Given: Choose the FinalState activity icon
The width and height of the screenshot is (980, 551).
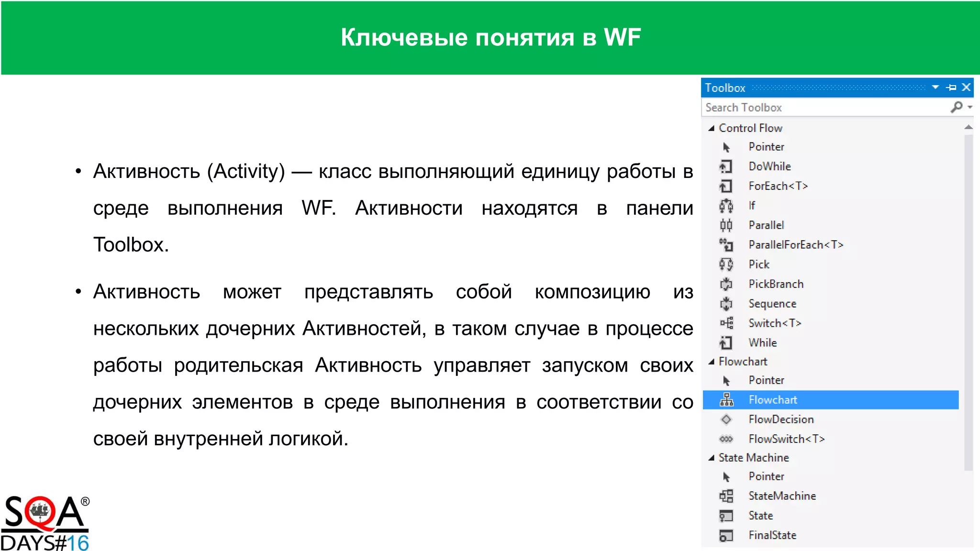Looking at the screenshot, I should pos(726,536).
